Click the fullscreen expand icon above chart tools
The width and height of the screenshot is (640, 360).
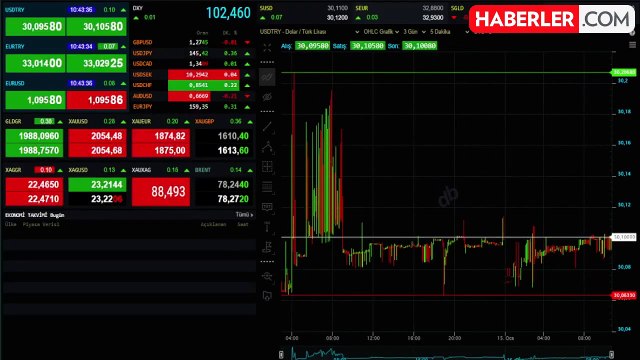click(267, 48)
